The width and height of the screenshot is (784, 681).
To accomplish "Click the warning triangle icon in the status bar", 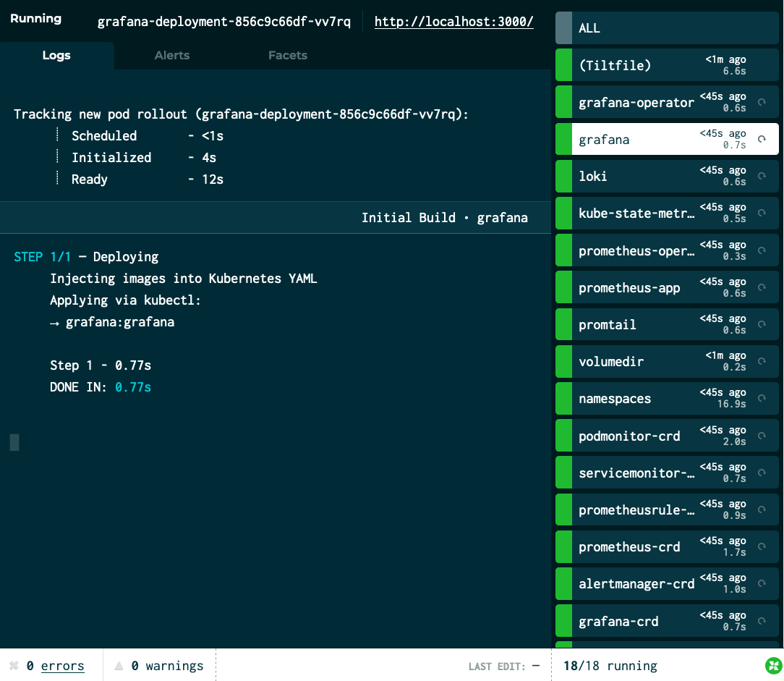I will [119, 666].
